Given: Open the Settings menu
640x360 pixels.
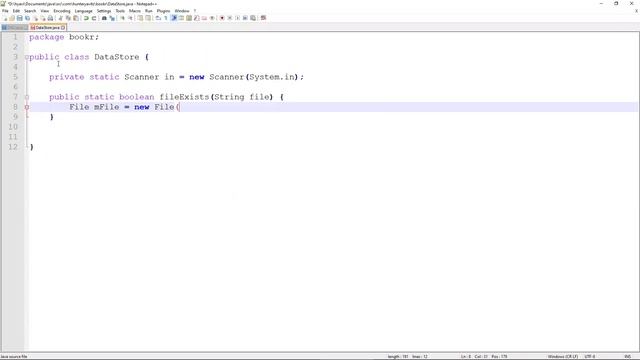Looking at the screenshot, I should click(104, 11).
